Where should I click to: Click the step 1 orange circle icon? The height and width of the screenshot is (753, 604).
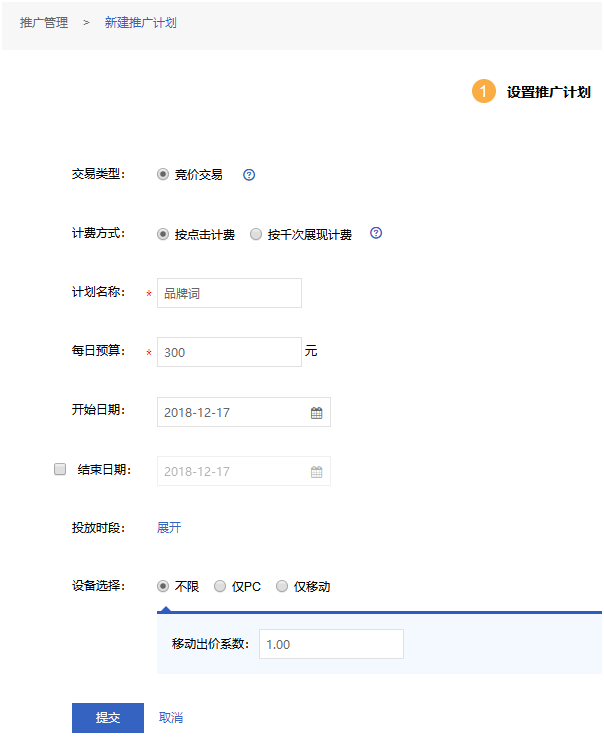(484, 92)
